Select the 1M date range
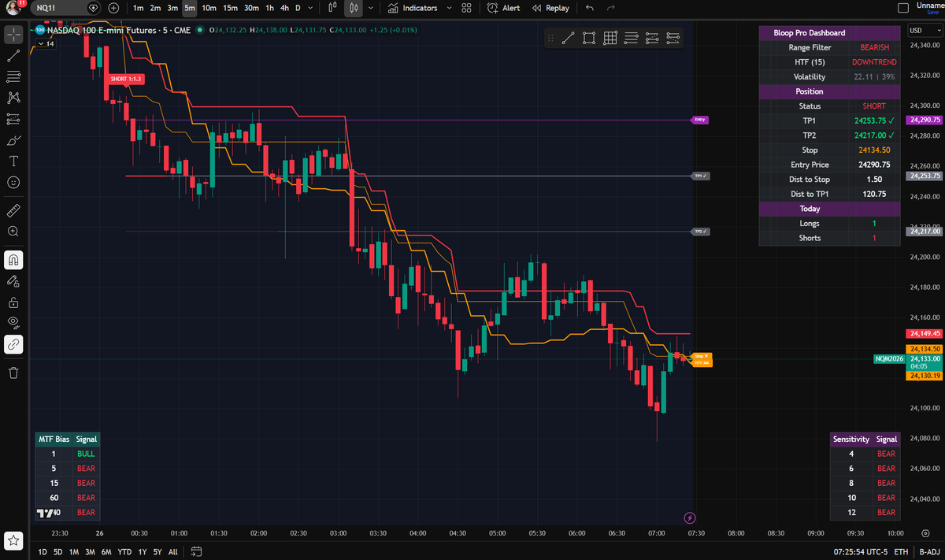Screen dimensions: 945x560 (x=74, y=551)
